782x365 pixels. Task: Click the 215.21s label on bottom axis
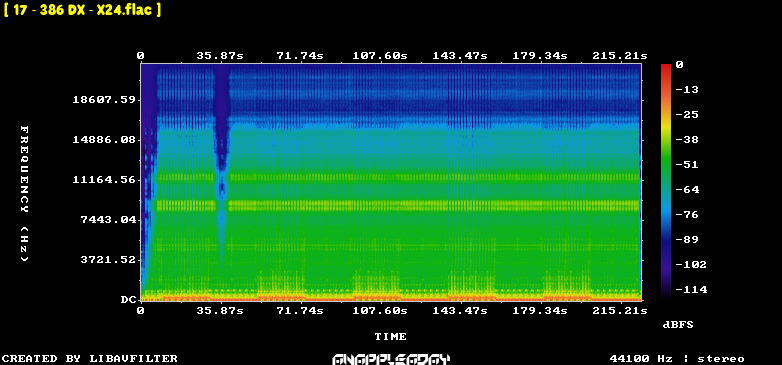(620, 311)
